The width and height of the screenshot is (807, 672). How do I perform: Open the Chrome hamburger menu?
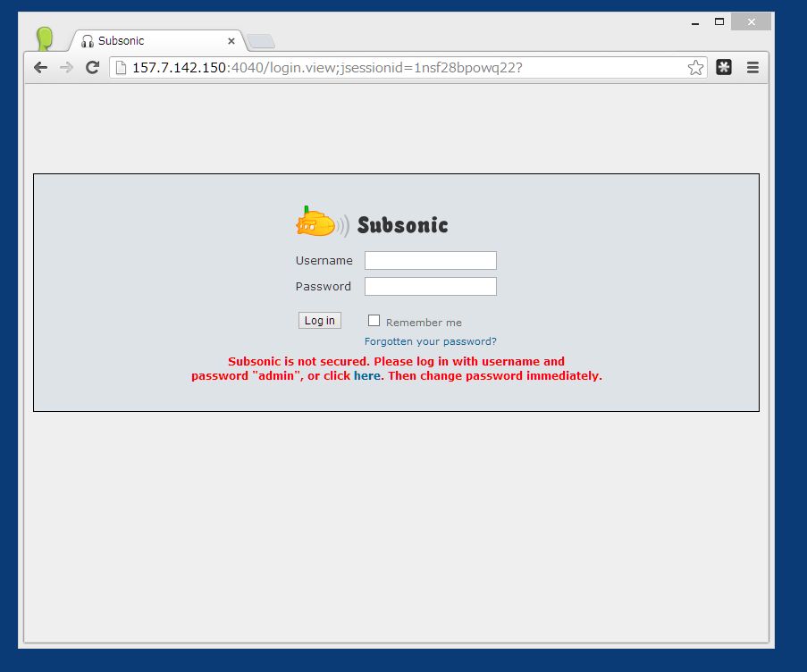coord(752,67)
